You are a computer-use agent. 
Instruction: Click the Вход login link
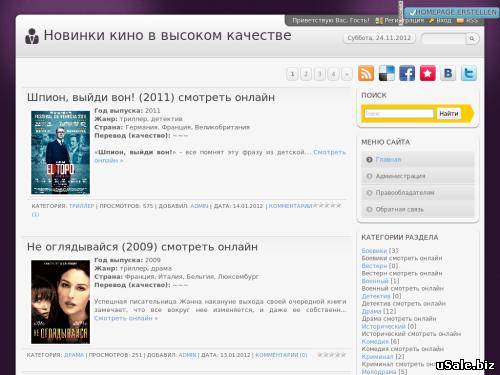point(443,21)
